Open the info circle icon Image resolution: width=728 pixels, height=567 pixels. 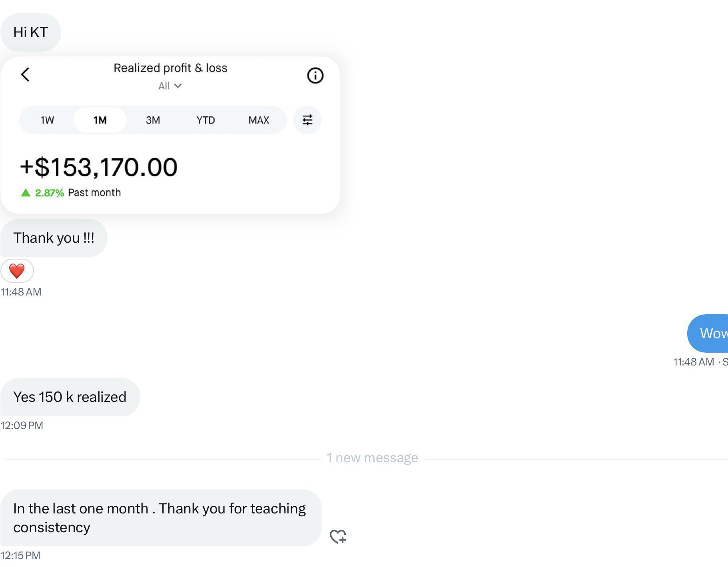tap(315, 76)
